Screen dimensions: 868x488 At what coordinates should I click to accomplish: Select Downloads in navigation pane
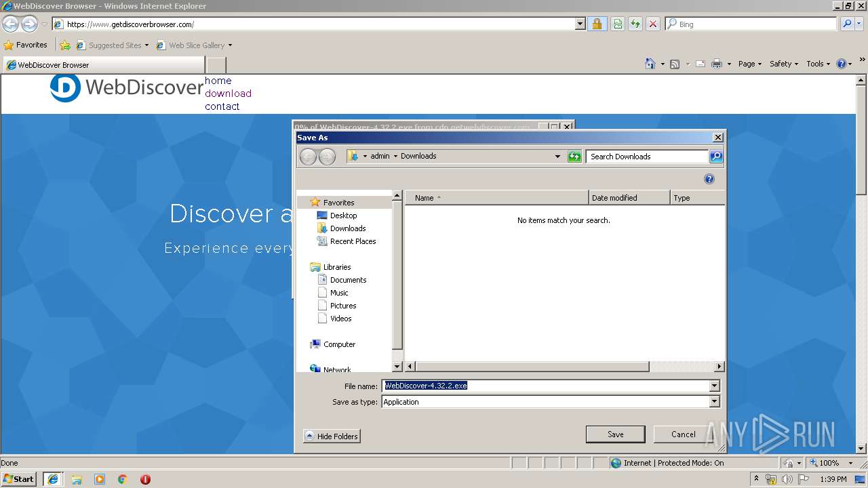point(348,228)
